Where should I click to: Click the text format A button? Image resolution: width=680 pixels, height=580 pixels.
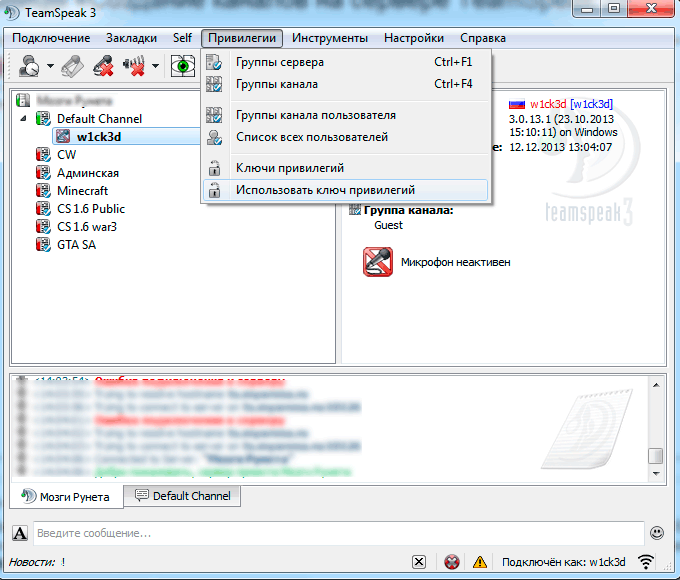(x=20, y=533)
